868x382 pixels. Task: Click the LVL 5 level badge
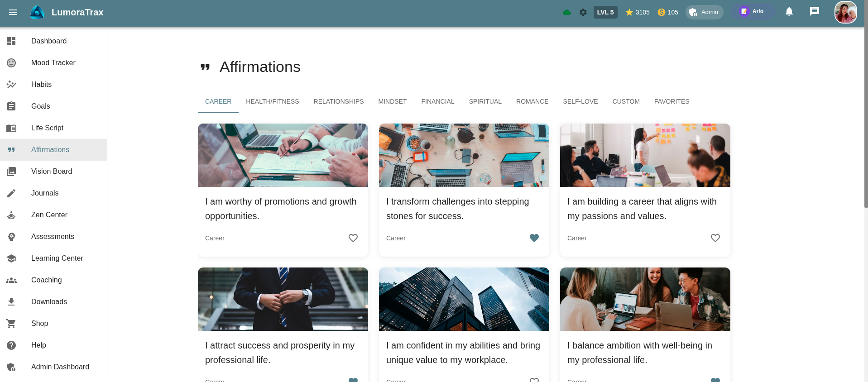pyautogui.click(x=605, y=12)
